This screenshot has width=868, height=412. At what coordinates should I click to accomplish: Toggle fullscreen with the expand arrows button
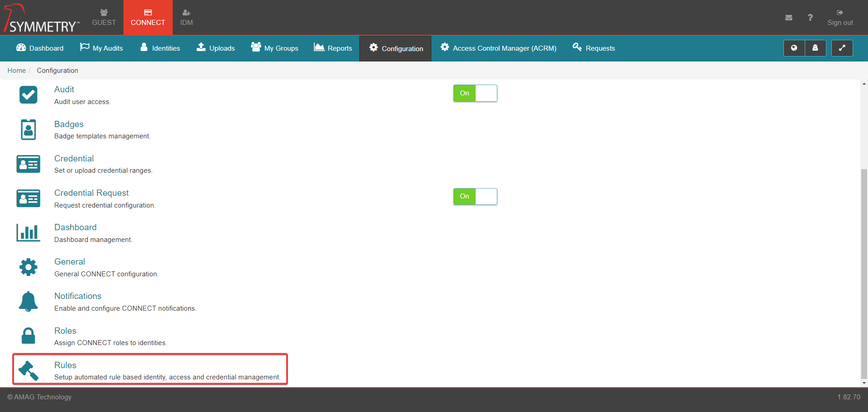click(842, 48)
